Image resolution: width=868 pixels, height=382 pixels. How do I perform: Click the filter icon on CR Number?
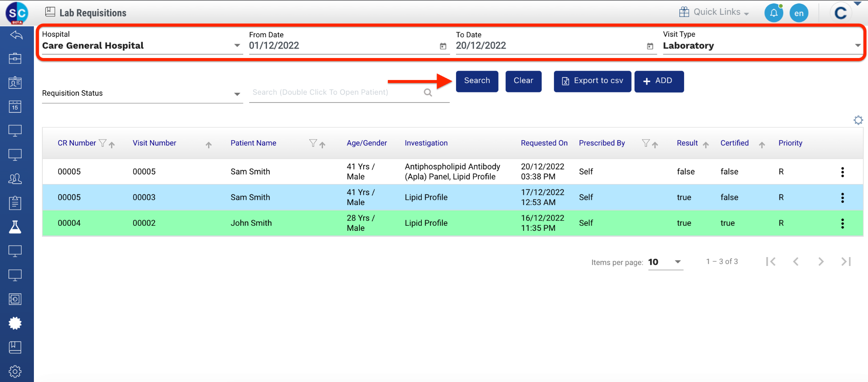[x=102, y=143]
